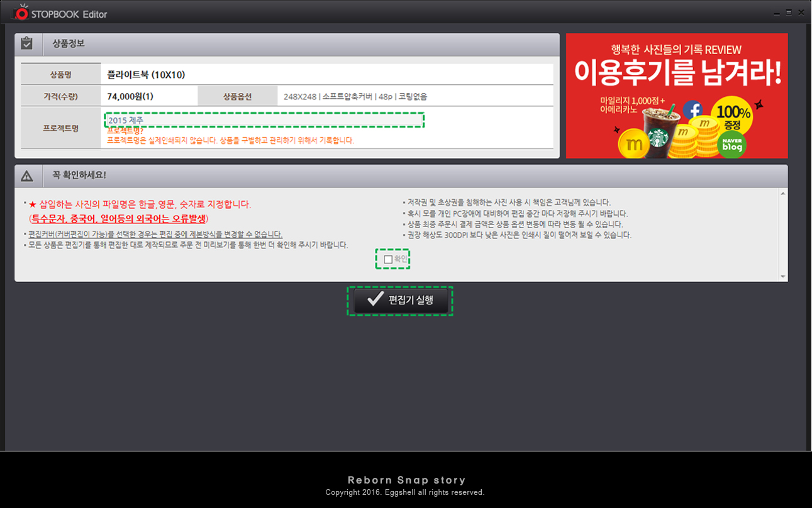Maximize the STOPBOOK Editor window
The image size is (812, 508).
click(789, 12)
